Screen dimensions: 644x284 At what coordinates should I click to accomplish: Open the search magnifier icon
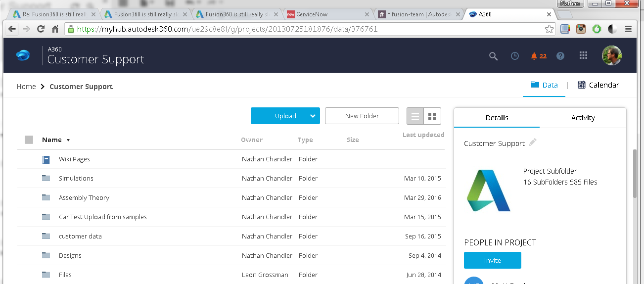tap(493, 56)
